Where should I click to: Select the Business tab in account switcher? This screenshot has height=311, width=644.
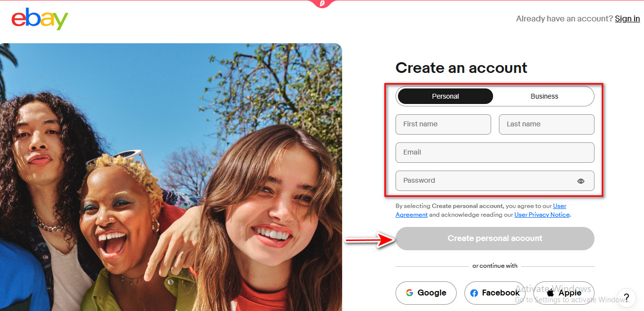coord(544,96)
